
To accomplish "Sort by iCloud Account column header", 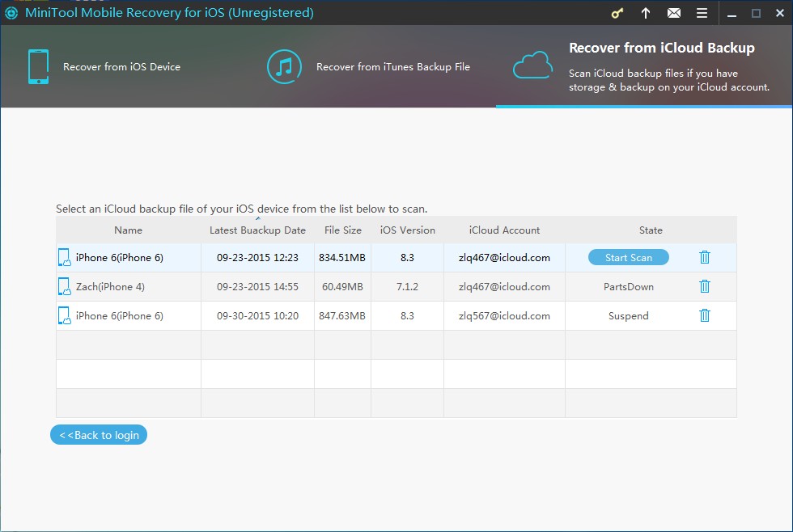I will [x=504, y=230].
